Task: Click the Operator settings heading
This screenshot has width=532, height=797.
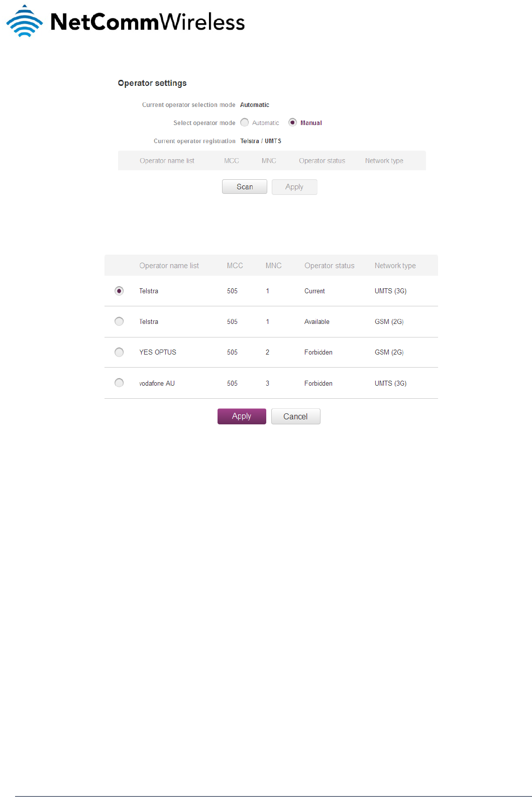Action: click(x=152, y=83)
